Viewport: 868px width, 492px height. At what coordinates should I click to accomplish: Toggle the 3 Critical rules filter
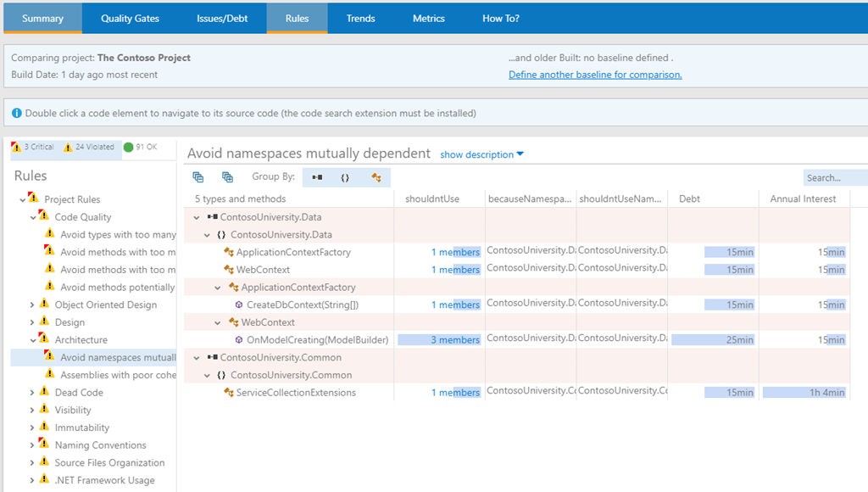(x=33, y=147)
